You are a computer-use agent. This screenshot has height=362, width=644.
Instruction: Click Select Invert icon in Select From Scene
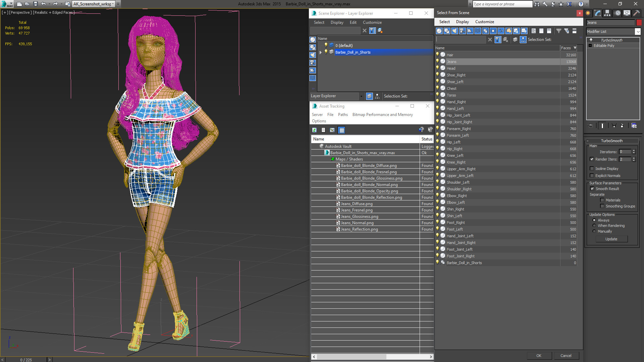tap(549, 31)
